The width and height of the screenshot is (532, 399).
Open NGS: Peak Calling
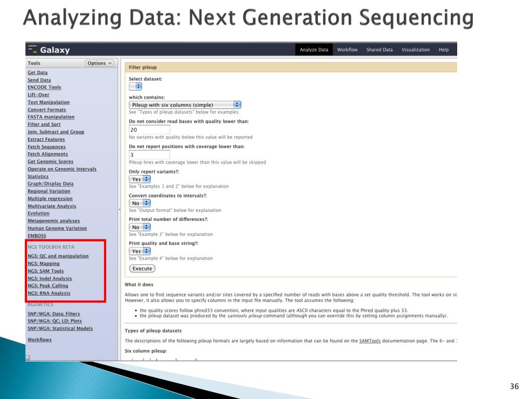coord(48,286)
